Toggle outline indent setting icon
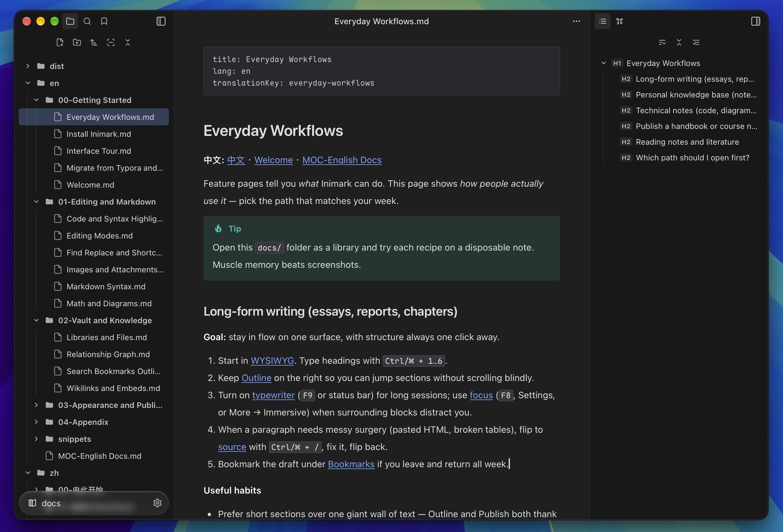This screenshot has width=783, height=532. (x=696, y=42)
